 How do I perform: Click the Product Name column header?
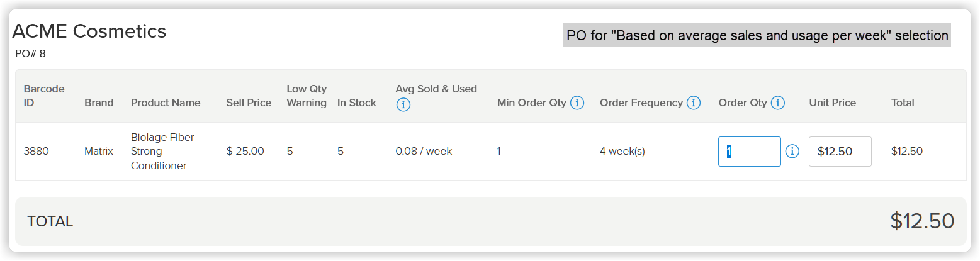tap(166, 103)
